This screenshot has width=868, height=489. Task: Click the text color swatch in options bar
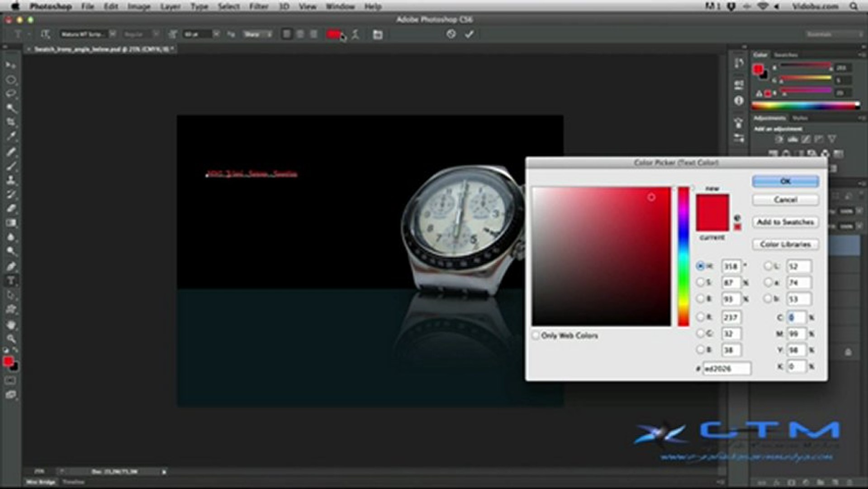(333, 34)
